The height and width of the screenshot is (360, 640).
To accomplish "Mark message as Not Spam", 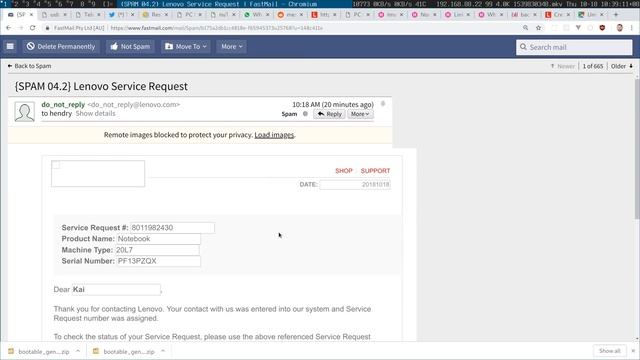I will pyautogui.click(x=130, y=47).
